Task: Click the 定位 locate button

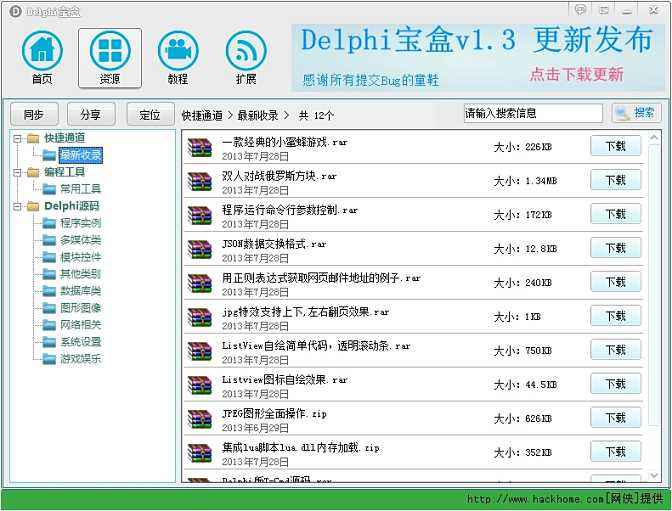Action: [x=150, y=114]
